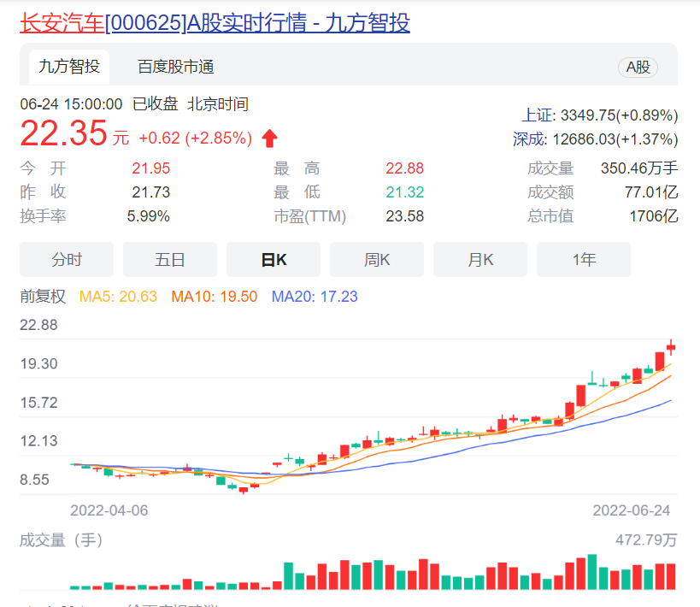Click the MA5: 20.63 indicator label
The image size is (700, 607).
[118, 297]
